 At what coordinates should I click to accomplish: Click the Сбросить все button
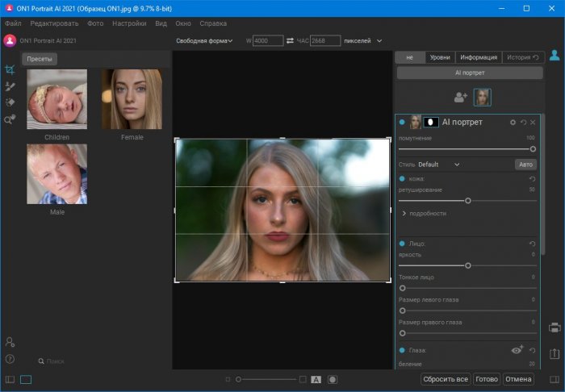(x=445, y=379)
